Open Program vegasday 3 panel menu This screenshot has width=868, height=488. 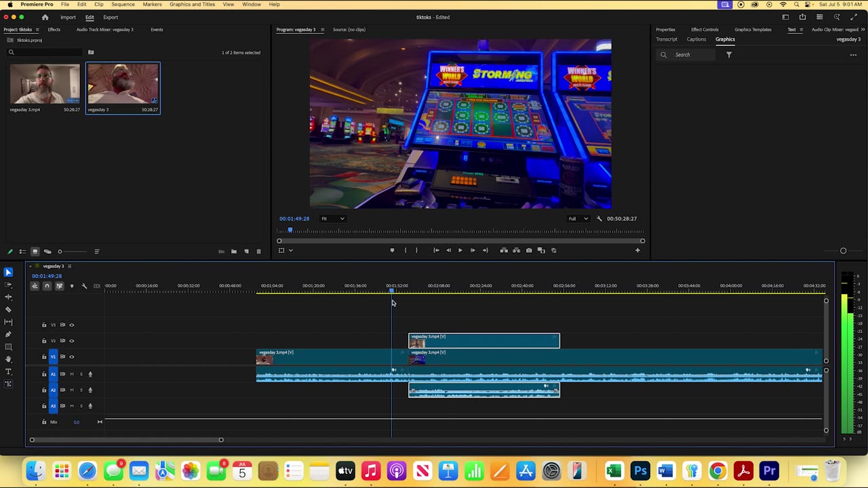click(x=322, y=29)
